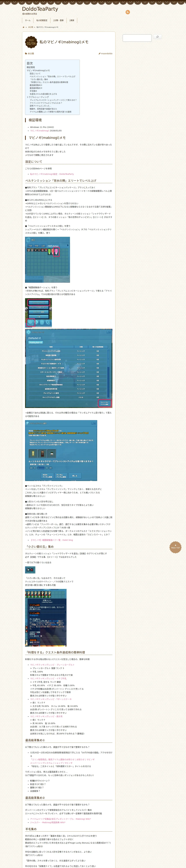Jump to 「料理をする」クエスト entry in the contents

pos(49,82)
